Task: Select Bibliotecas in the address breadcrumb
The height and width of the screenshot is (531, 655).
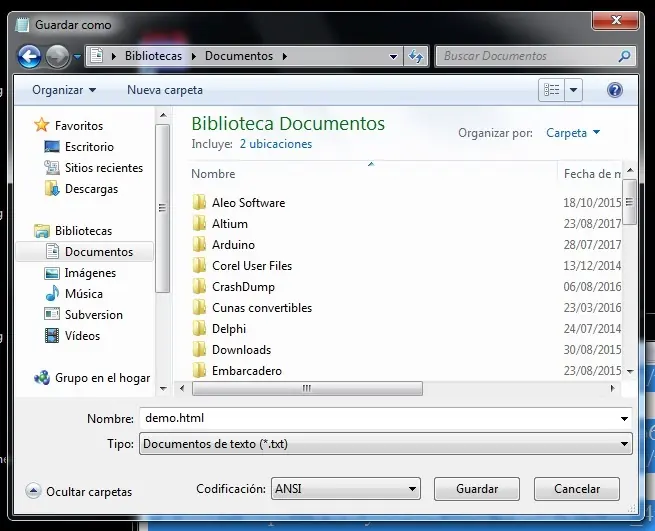Action: (x=153, y=56)
